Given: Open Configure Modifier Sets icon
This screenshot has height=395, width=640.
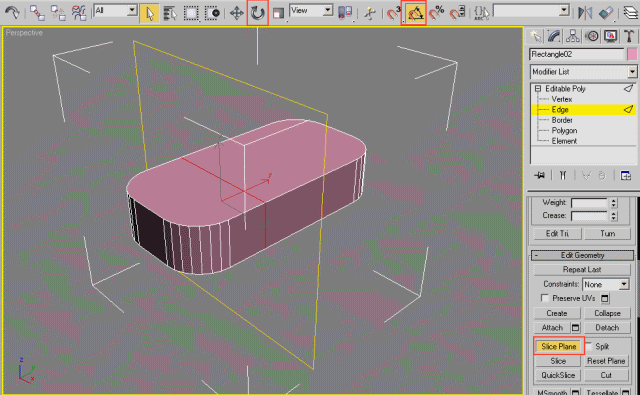Looking at the screenshot, I should coord(625,175).
